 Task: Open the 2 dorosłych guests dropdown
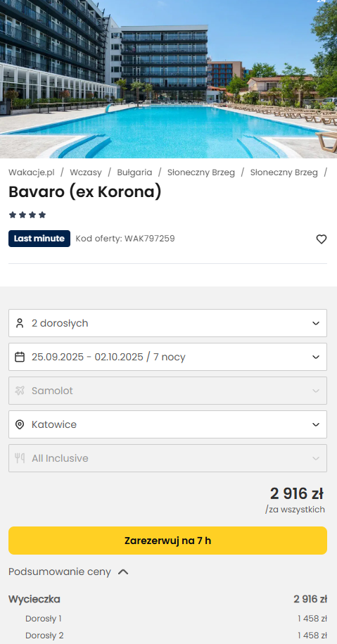coord(168,323)
